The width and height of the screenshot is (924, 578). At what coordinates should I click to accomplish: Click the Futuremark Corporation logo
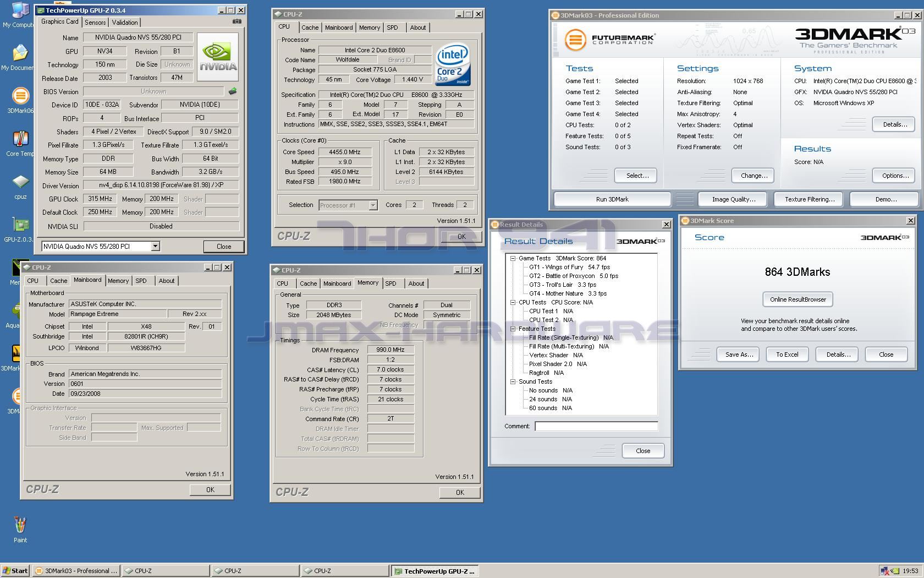coord(609,40)
